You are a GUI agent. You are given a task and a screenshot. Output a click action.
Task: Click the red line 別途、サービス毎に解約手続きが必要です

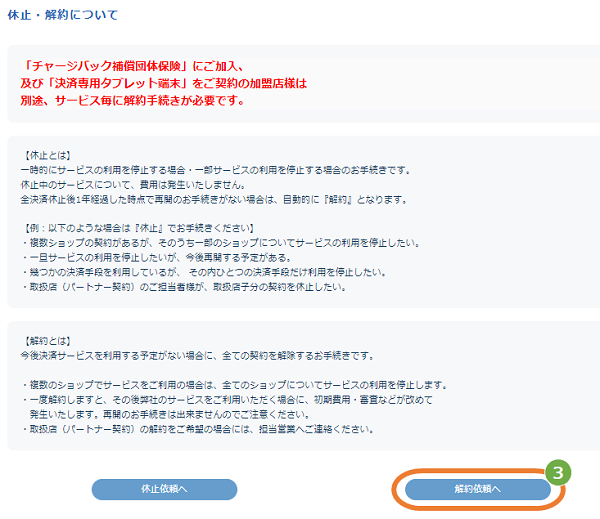pyautogui.click(x=132, y=101)
